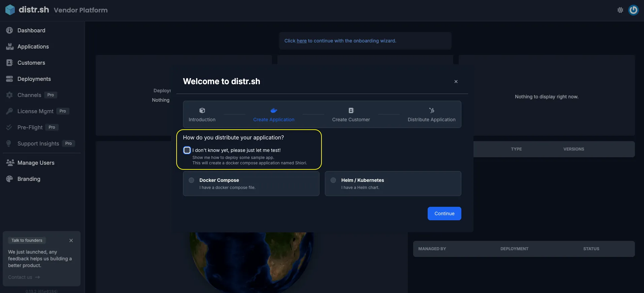644x293 pixels.
Task: Select the Helm / Kubernetes radio button
Action: click(333, 180)
